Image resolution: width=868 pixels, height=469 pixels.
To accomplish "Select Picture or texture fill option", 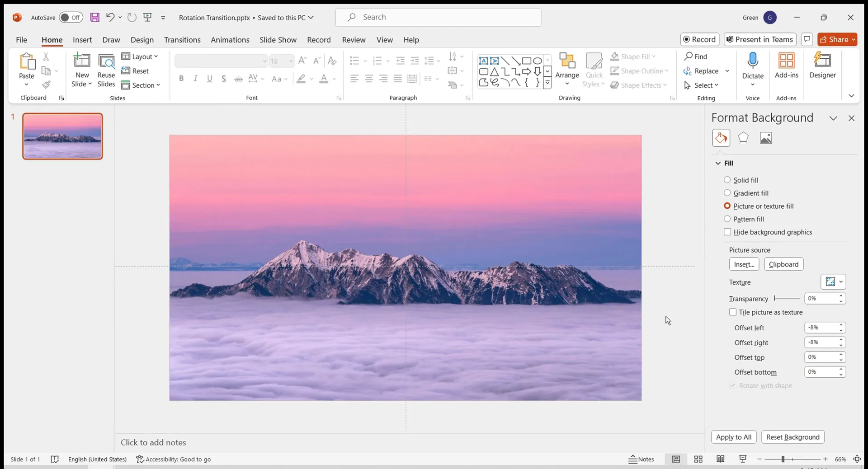I will point(727,206).
